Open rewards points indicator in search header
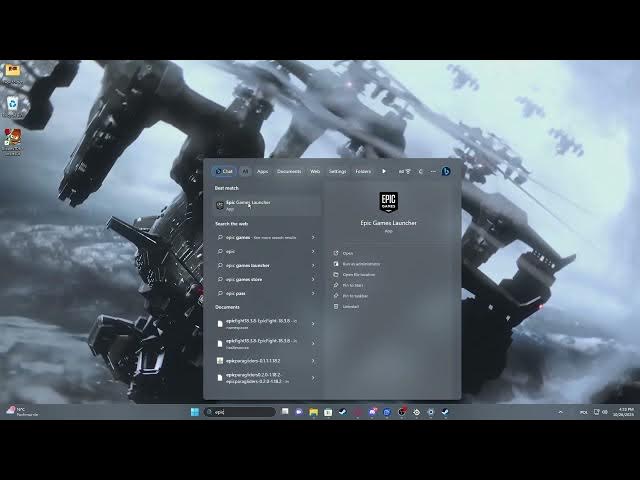 404,171
